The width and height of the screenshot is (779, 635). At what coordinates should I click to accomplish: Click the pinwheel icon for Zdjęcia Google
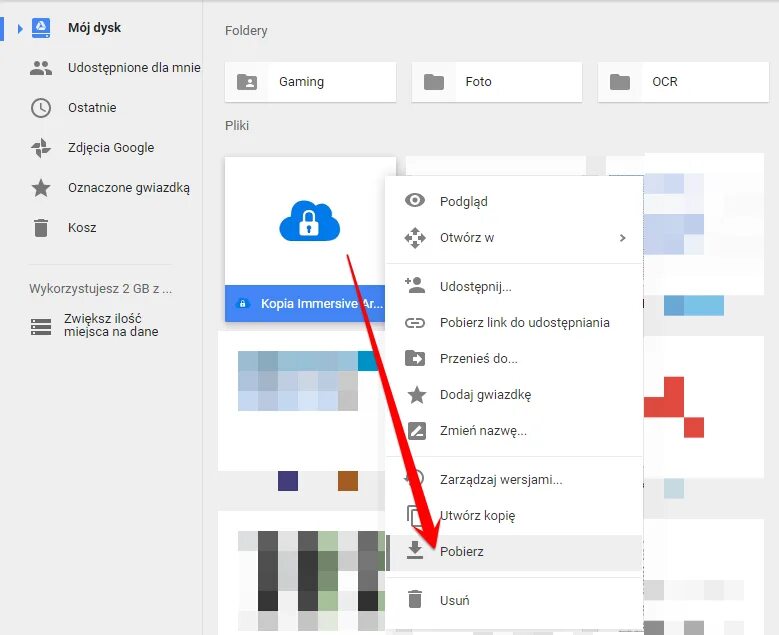pyautogui.click(x=41, y=148)
